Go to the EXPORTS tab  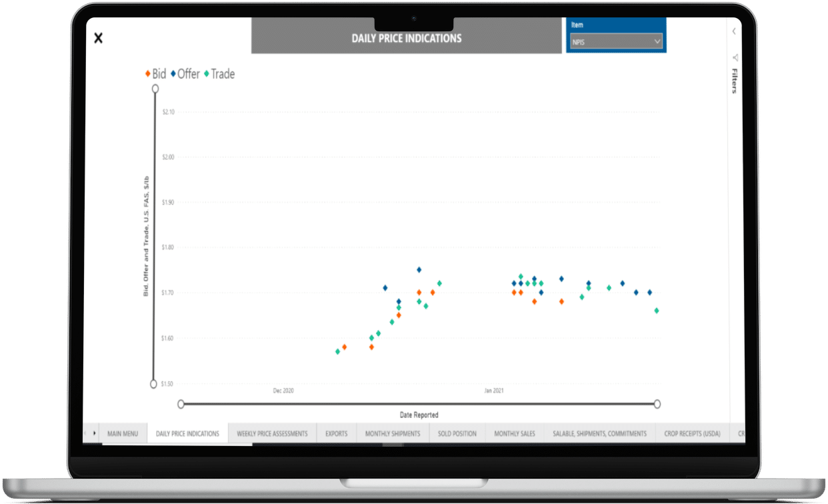click(337, 433)
